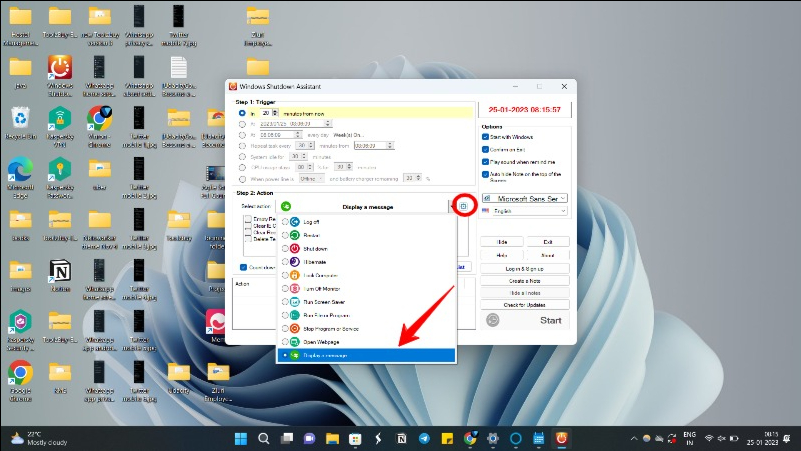Pick the orange Lock Computer icon entry

point(295,275)
